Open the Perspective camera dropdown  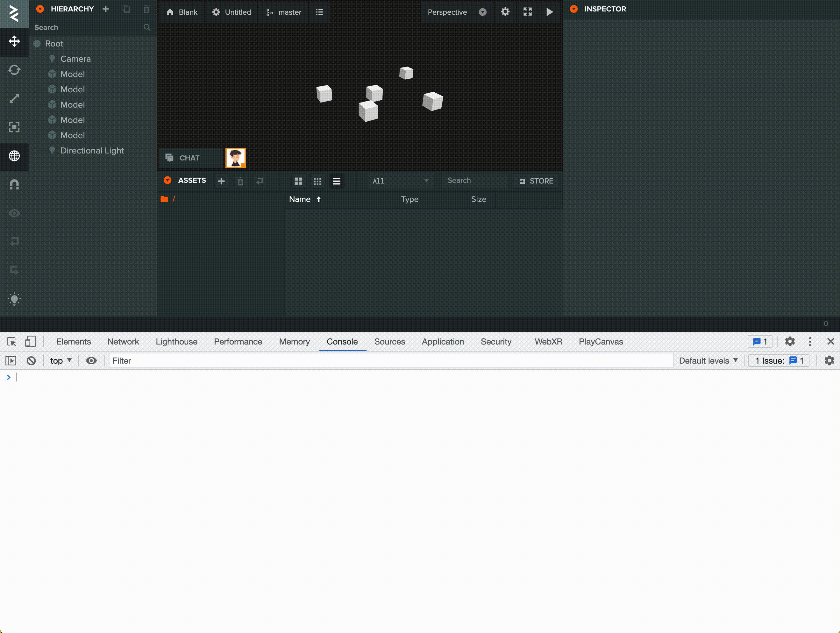click(x=456, y=12)
